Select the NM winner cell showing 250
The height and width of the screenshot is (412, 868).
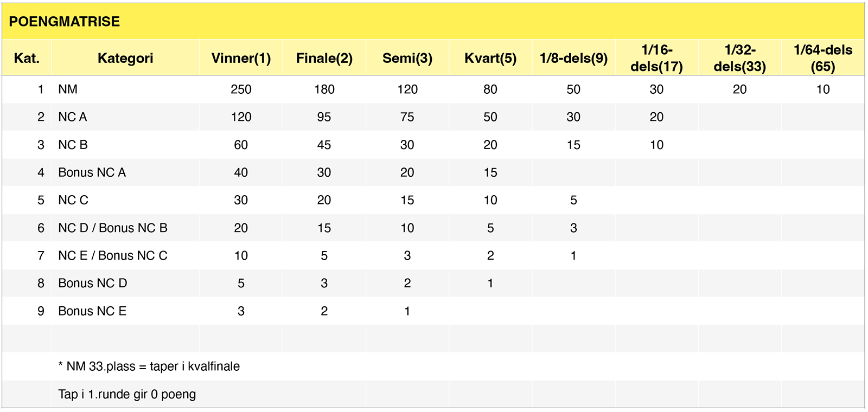coord(241,89)
